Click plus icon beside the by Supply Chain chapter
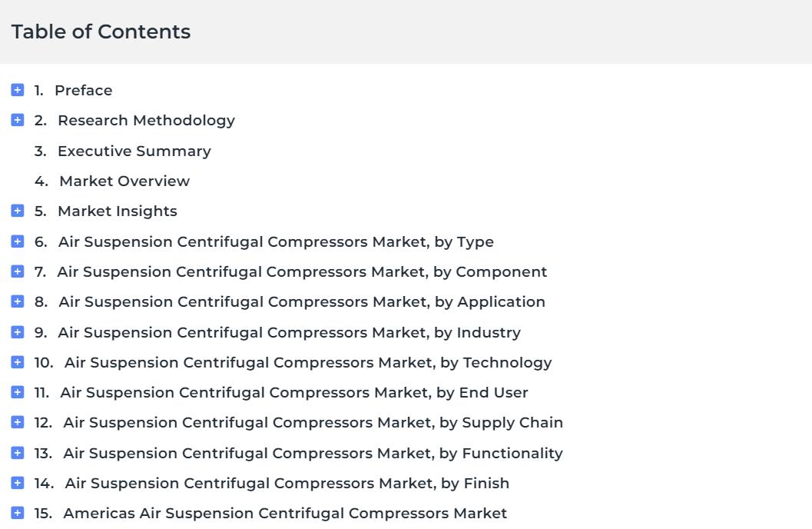The width and height of the screenshot is (812, 529). click(x=18, y=422)
